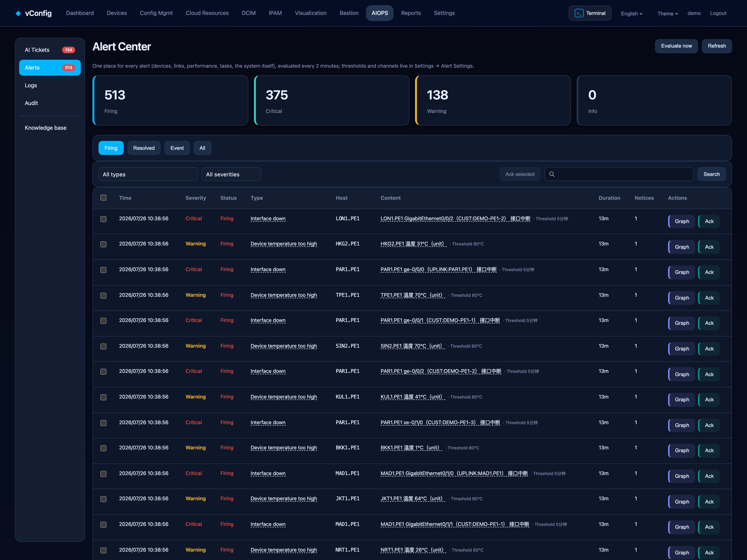Acknowledge the HKG2.PE1 temperature alert
Screen dimensions: 747x560
point(709,247)
